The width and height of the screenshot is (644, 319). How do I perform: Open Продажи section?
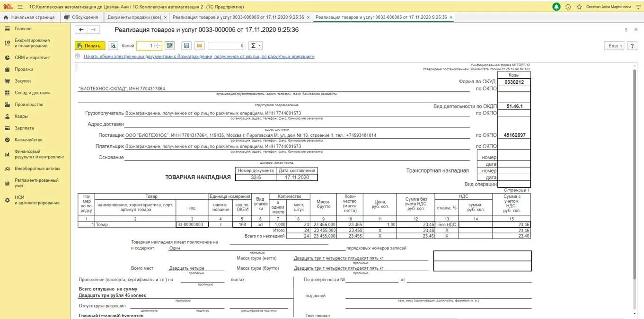[x=35, y=69]
